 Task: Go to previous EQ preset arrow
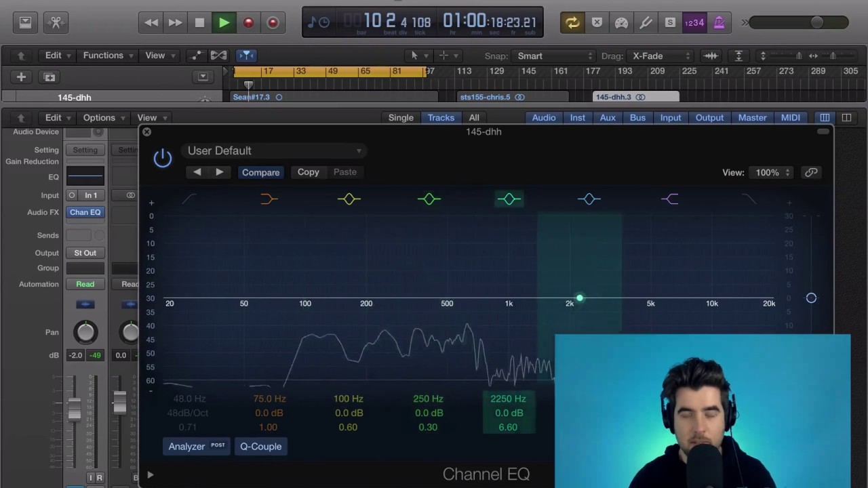click(197, 172)
